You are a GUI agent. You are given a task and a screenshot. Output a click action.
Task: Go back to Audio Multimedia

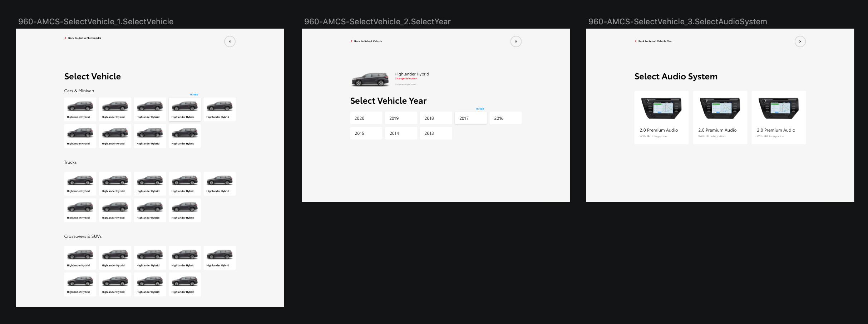pyautogui.click(x=83, y=38)
